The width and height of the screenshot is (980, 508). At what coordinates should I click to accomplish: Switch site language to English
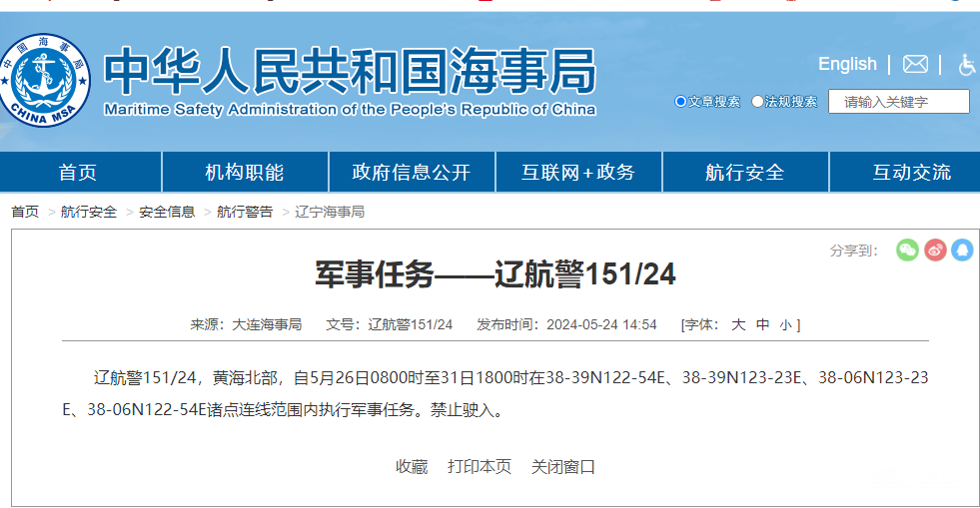(x=847, y=64)
